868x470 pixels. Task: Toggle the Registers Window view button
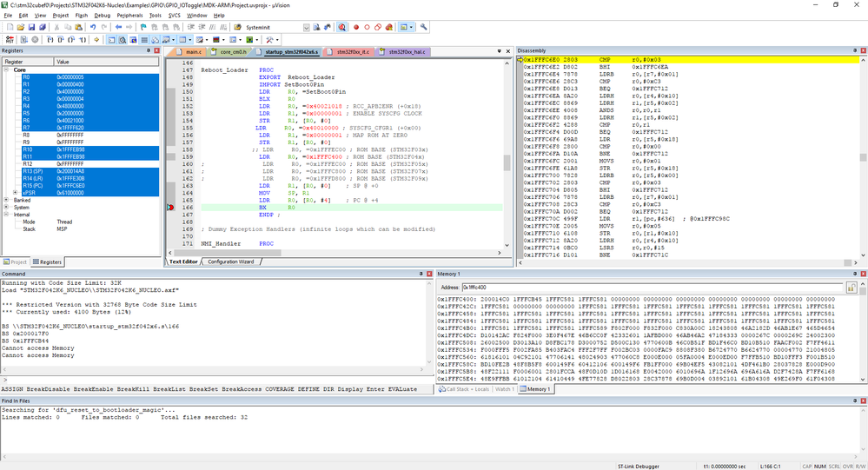pos(144,40)
